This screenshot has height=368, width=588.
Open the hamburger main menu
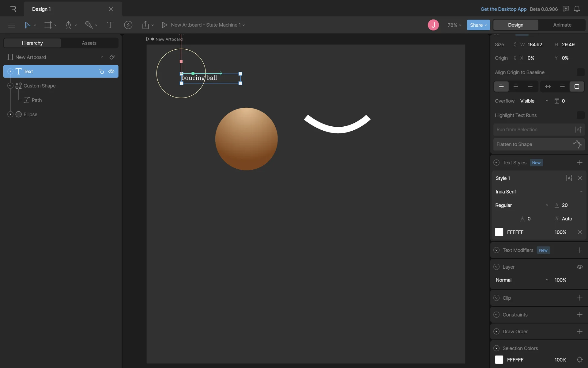click(x=11, y=25)
